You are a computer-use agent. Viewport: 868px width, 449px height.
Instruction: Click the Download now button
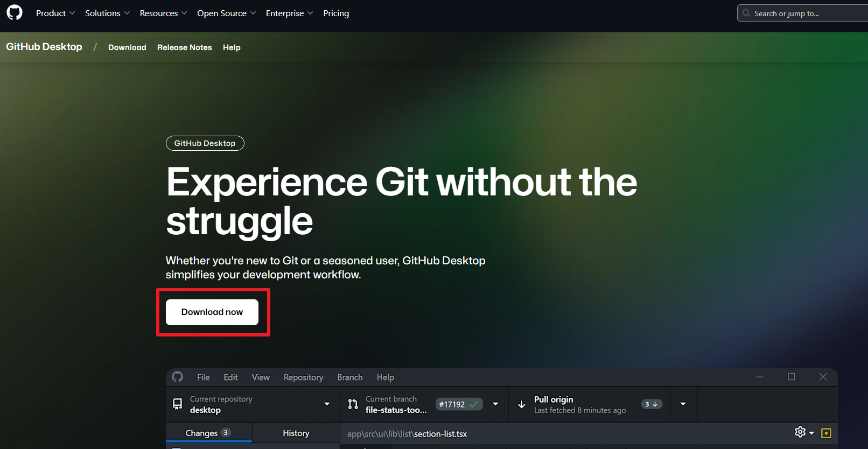212,312
